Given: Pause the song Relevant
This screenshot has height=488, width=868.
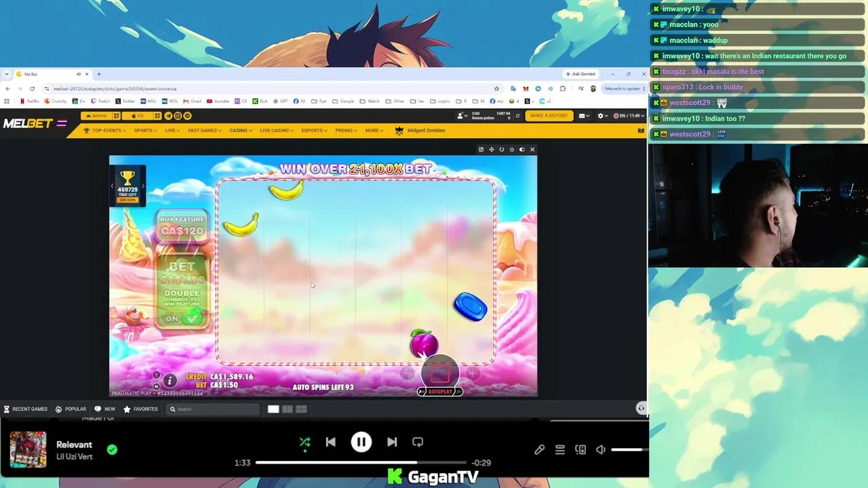Looking at the screenshot, I should [x=361, y=442].
